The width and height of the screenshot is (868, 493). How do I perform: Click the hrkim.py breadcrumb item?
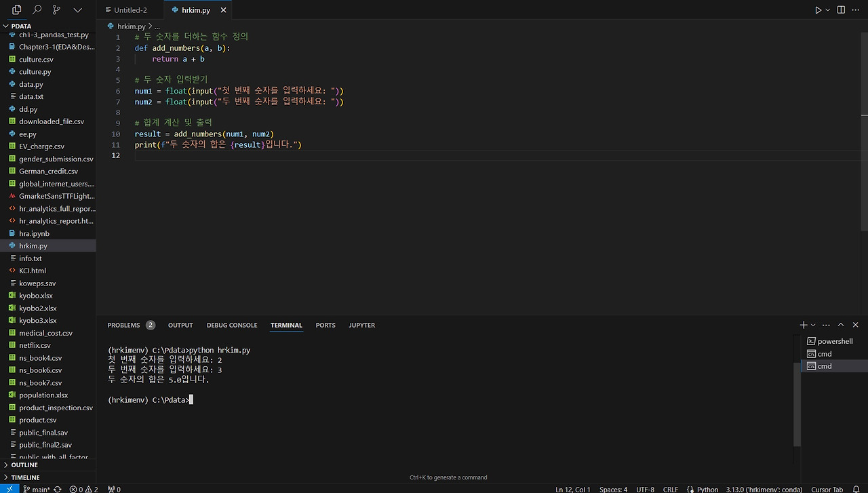tap(126, 26)
